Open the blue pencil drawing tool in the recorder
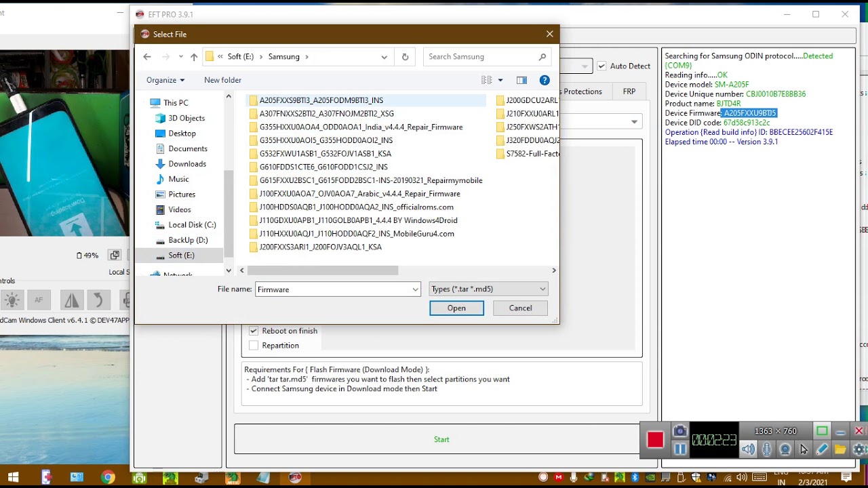868x488 pixels. click(822, 449)
